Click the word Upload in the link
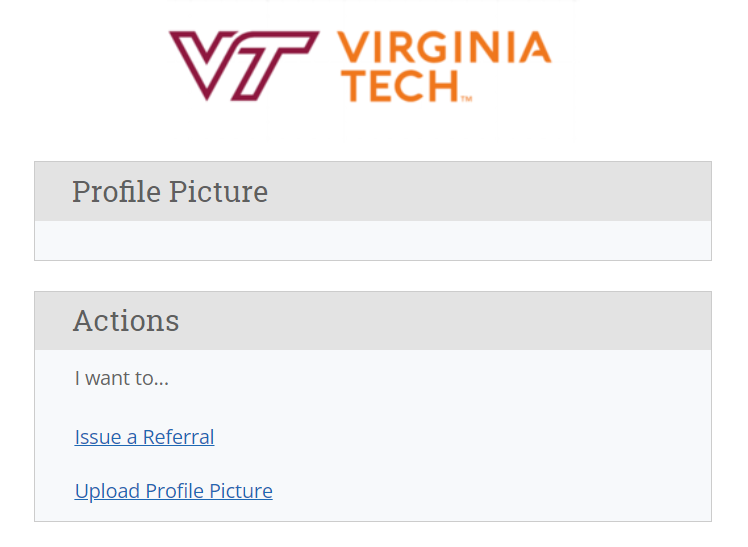The height and width of the screenshot is (547, 748). 107,491
